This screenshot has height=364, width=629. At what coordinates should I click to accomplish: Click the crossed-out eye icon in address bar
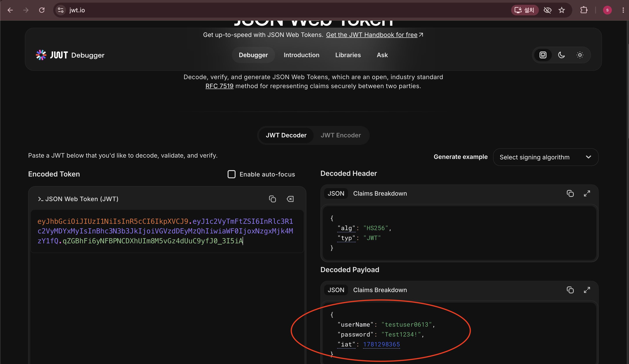click(x=547, y=10)
